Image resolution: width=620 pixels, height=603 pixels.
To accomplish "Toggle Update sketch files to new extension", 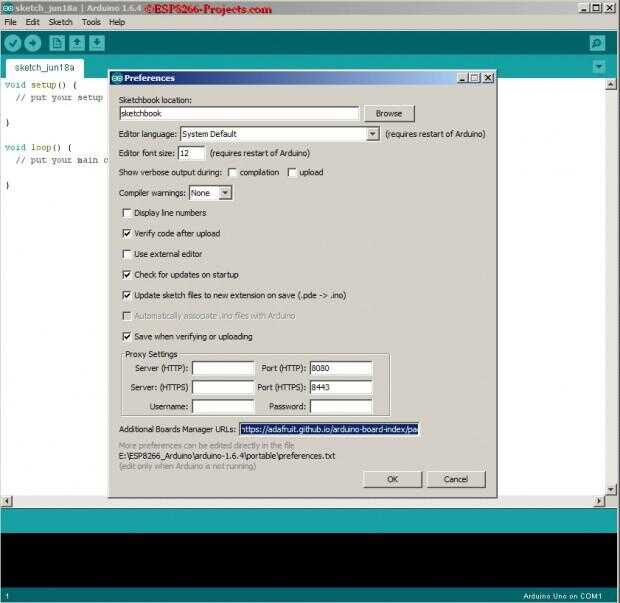I will (127, 295).
